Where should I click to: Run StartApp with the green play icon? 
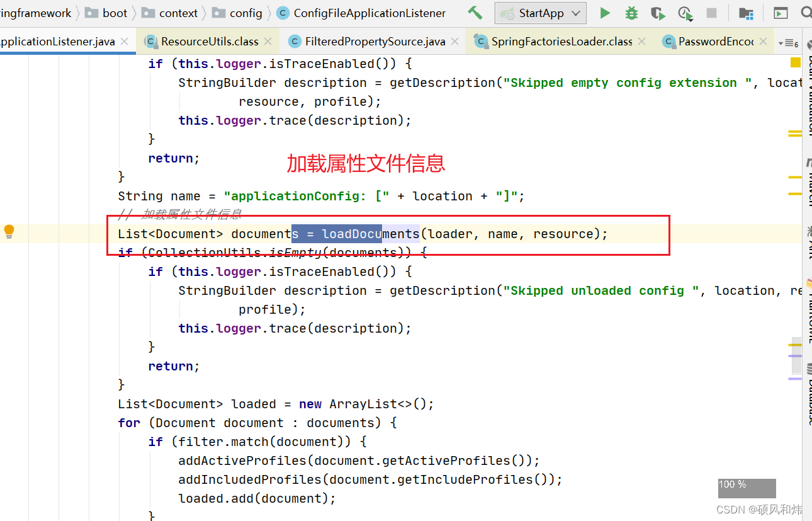click(605, 13)
